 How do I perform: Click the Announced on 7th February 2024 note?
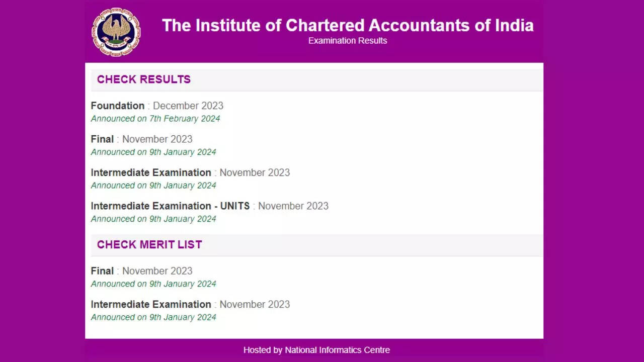pyautogui.click(x=155, y=119)
